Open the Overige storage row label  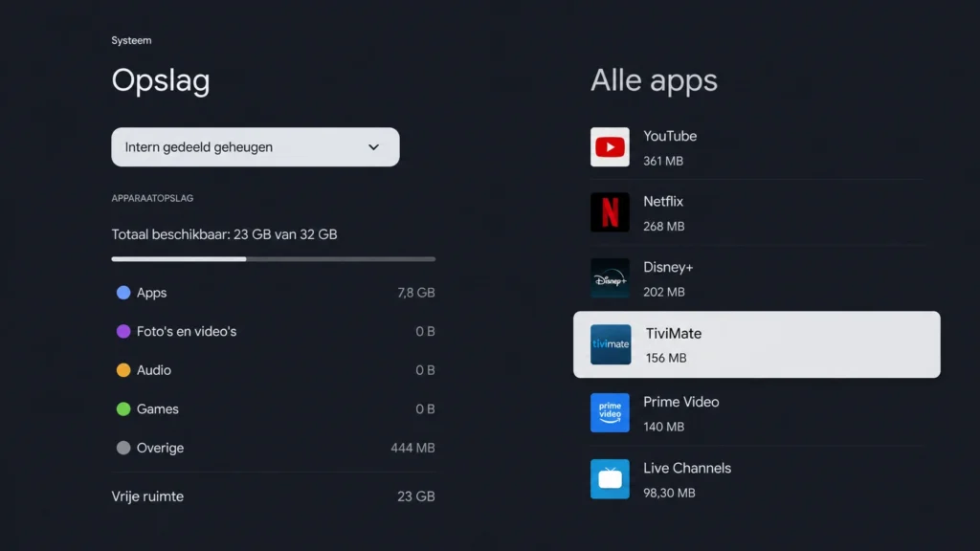(160, 448)
